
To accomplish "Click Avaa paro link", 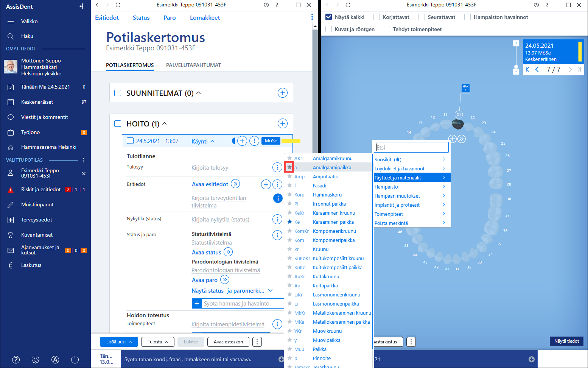I will point(204,280).
